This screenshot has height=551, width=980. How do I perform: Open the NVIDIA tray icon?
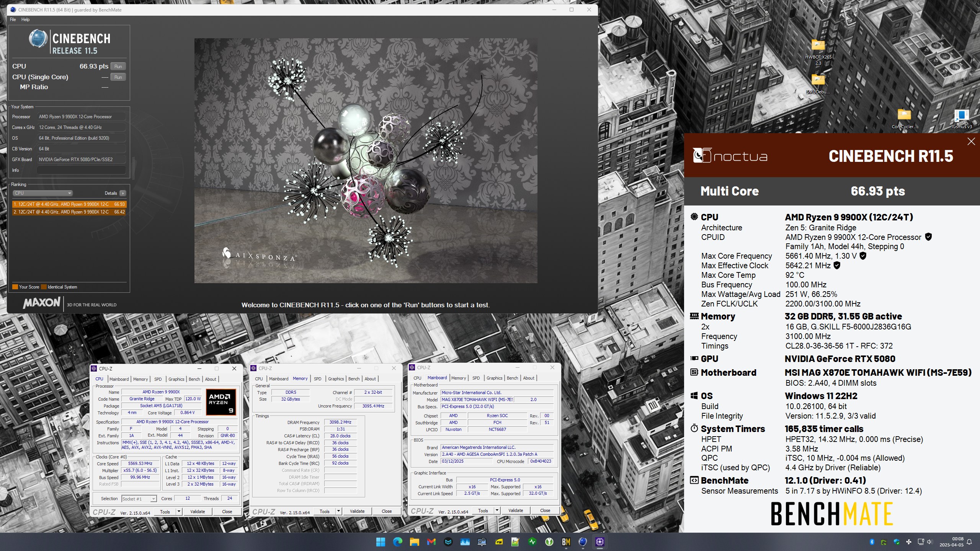pyautogui.click(x=884, y=542)
